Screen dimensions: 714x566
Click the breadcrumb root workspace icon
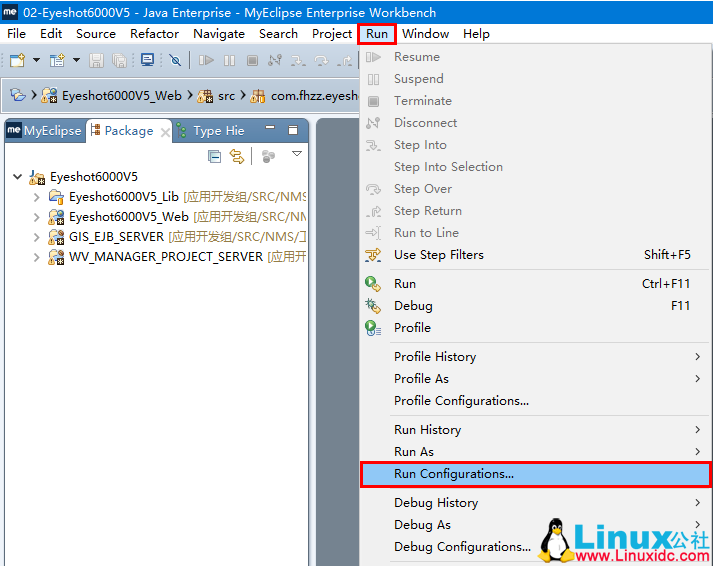point(18,95)
